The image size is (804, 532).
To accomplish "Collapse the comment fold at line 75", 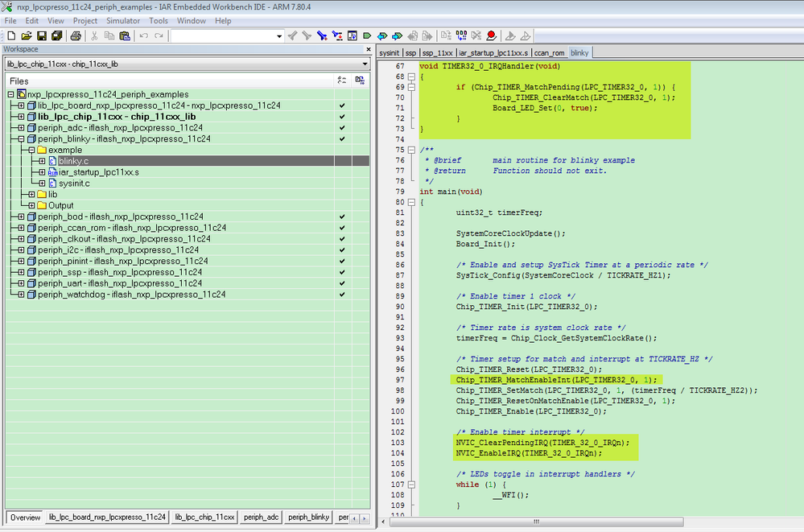I will pos(411,150).
